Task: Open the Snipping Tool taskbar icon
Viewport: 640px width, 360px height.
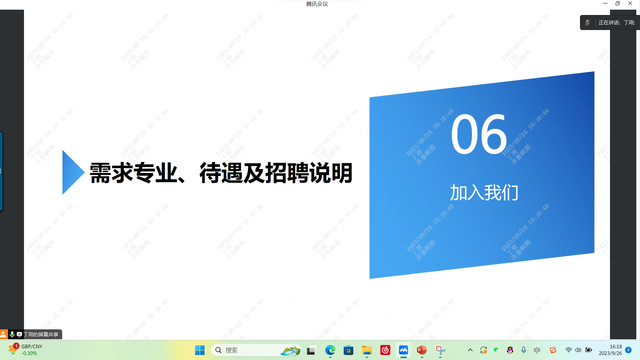Action: coord(440,350)
